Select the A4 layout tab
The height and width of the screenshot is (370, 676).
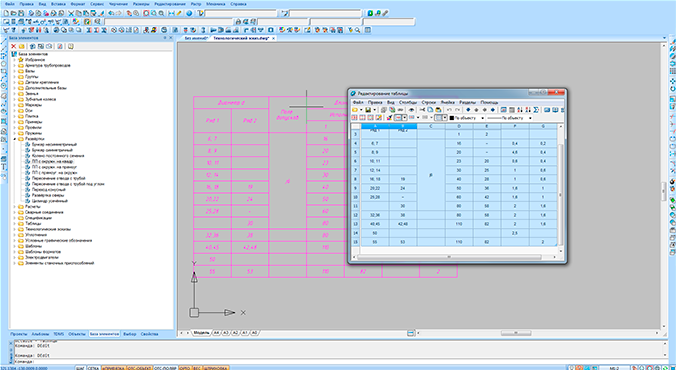pos(216,333)
